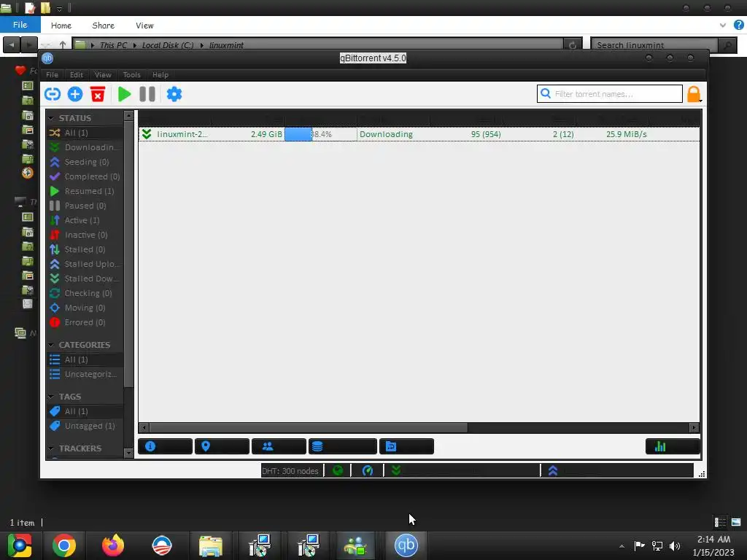747x560 pixels.
Task: Open the Help menu in qBittorrent
Action: pos(160,75)
